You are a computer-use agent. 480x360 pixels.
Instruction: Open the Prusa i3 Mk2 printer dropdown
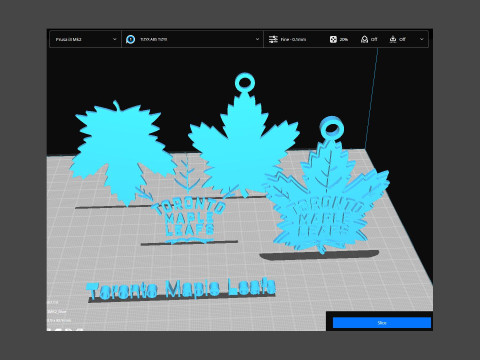click(x=85, y=39)
